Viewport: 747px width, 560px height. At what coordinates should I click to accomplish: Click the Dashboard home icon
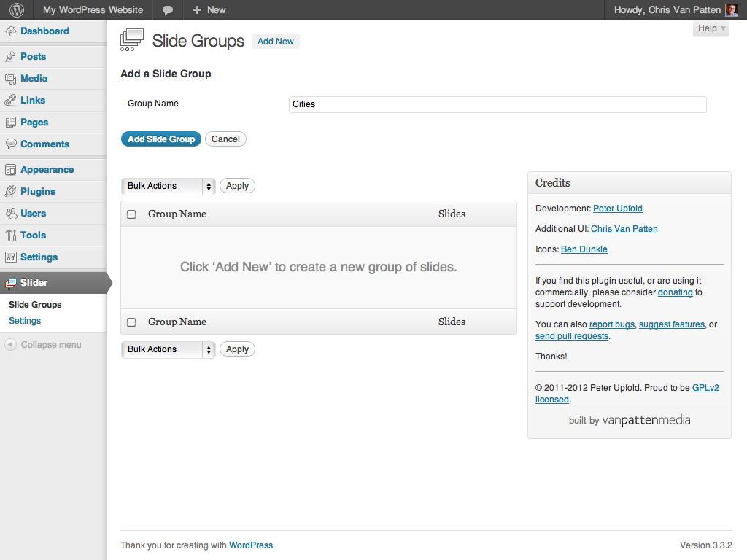(x=11, y=31)
